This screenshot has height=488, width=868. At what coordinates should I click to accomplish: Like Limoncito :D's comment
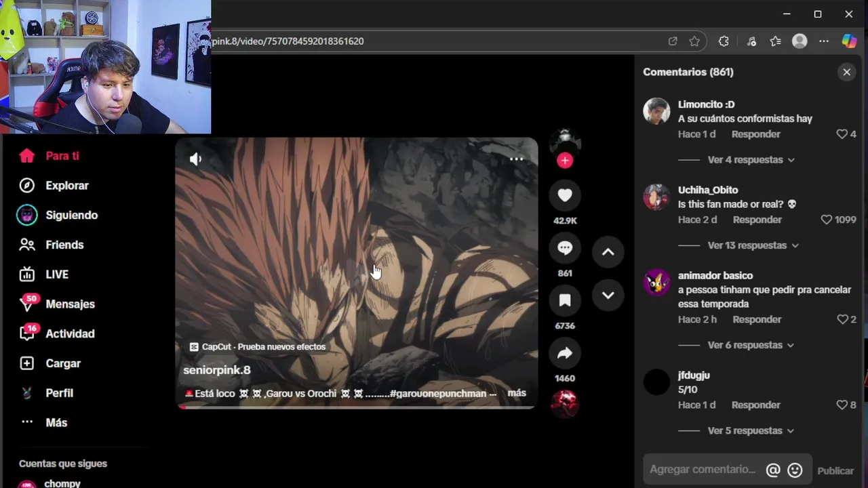[x=842, y=134]
